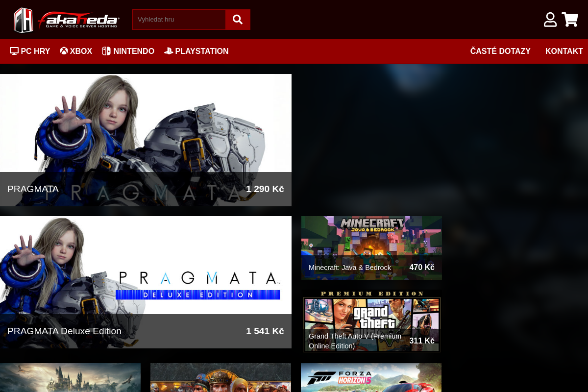Open the Grand Theft Auto V card
Viewport: 588px width, 392px height.
tap(371, 321)
